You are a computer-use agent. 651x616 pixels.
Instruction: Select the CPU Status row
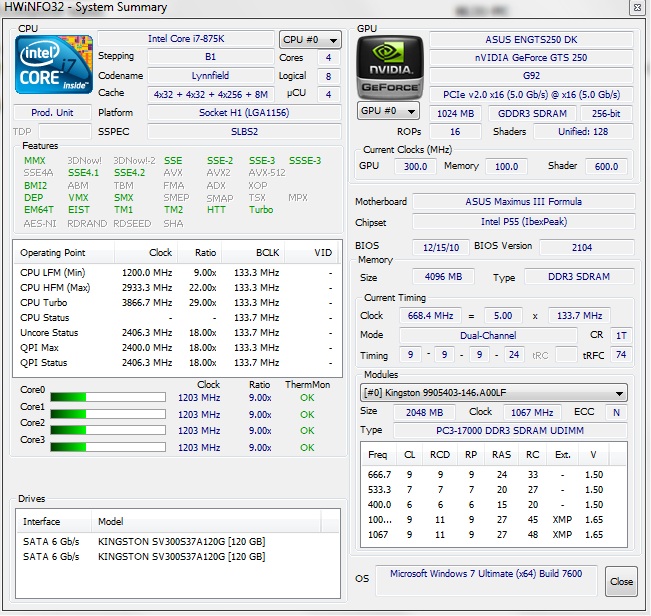pos(177,318)
